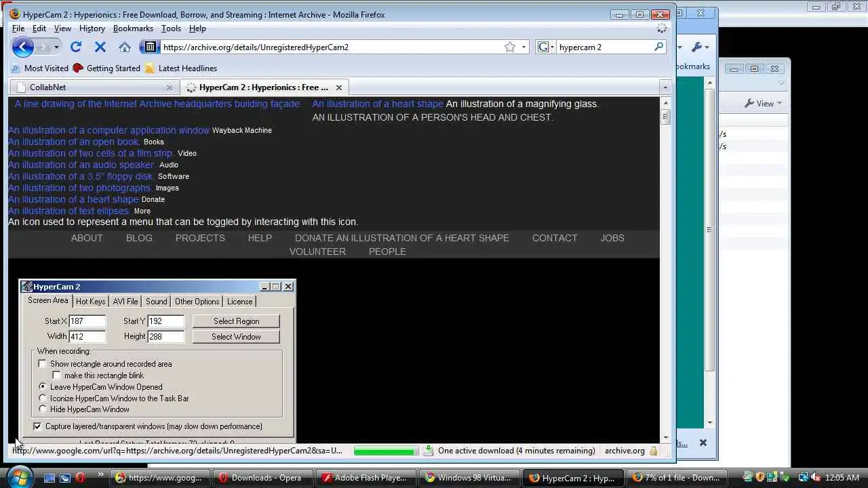
Task: Open search engine chooser dropdown
Action: 546,47
